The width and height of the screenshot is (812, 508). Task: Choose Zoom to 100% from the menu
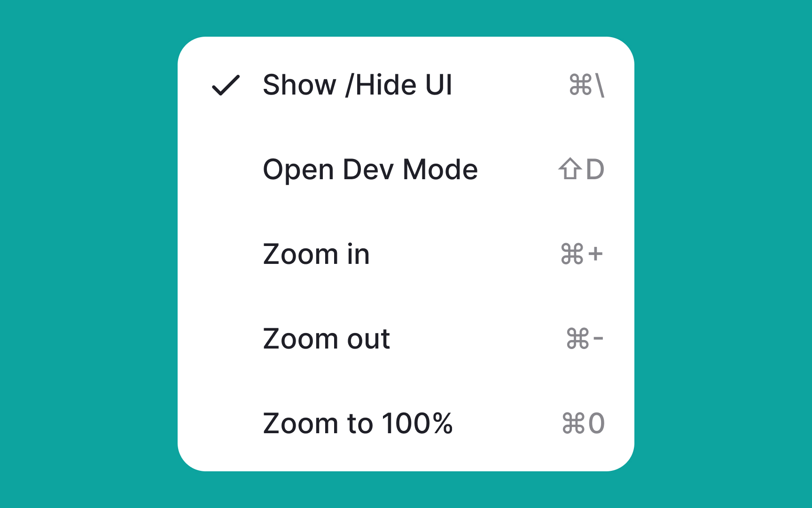[x=358, y=423]
